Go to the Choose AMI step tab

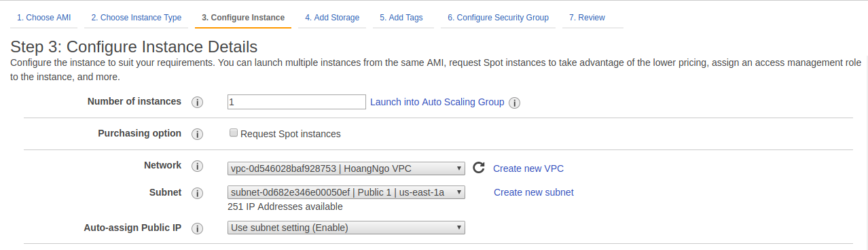tap(44, 18)
